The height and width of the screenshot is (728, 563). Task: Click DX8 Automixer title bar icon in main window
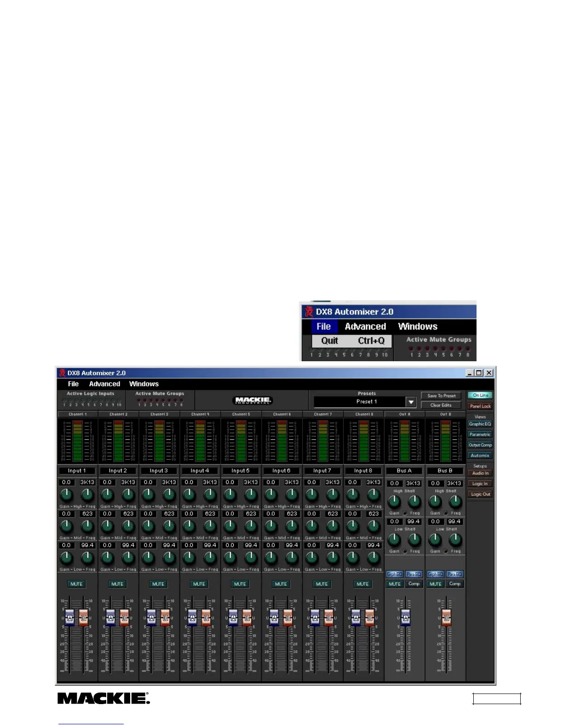click(62, 373)
